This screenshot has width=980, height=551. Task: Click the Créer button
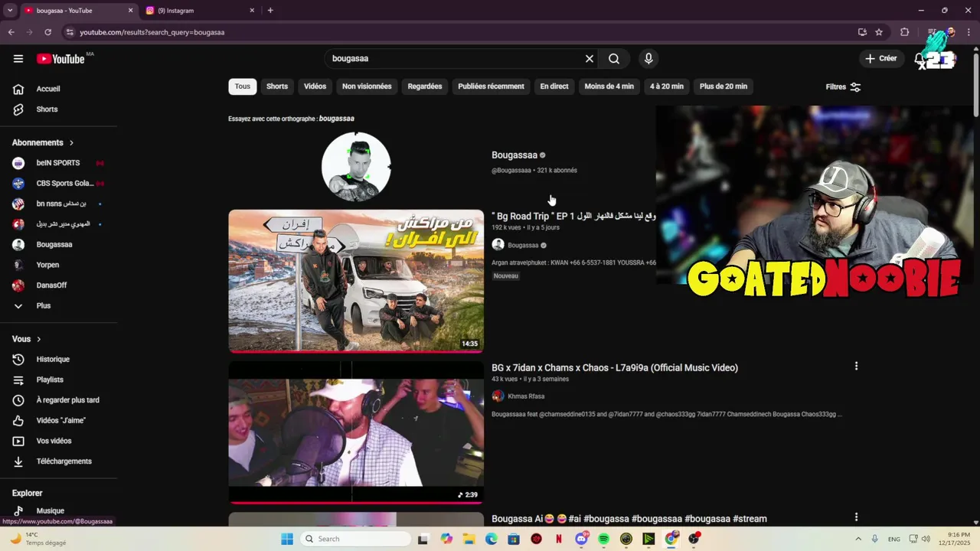(x=880, y=58)
